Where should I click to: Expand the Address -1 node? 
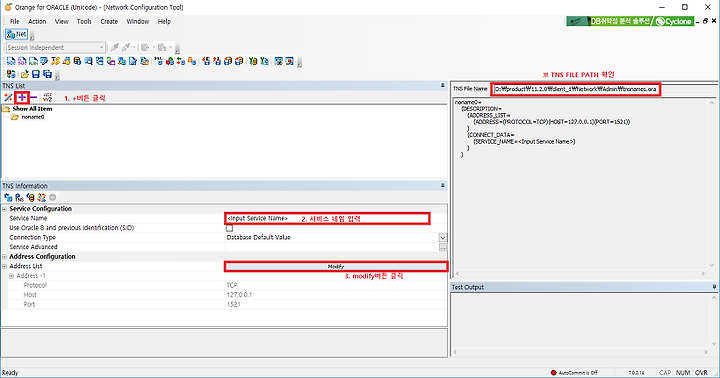pyautogui.click(x=11, y=276)
